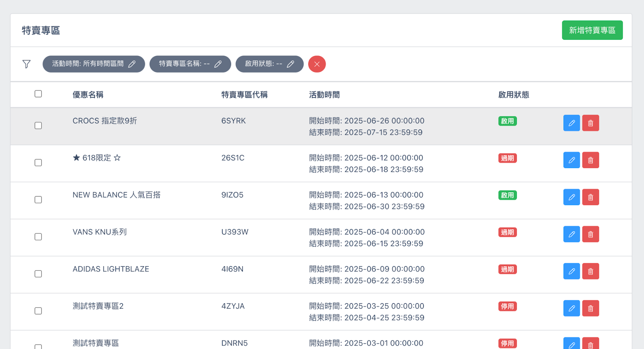Click the 活動時間 column header
Image resolution: width=644 pixels, height=349 pixels.
324,94
